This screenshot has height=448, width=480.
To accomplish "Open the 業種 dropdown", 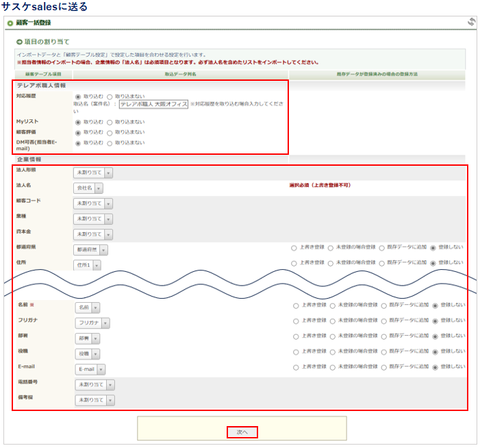I will 93,219.
